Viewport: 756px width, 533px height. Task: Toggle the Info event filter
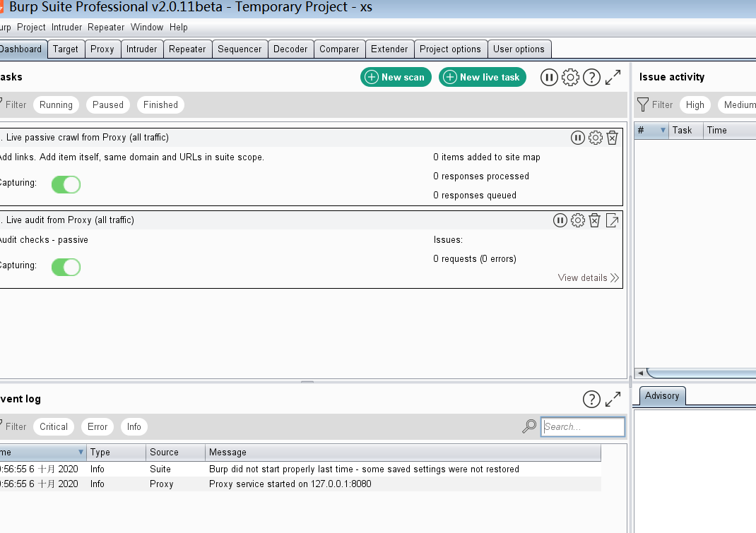[x=134, y=426]
